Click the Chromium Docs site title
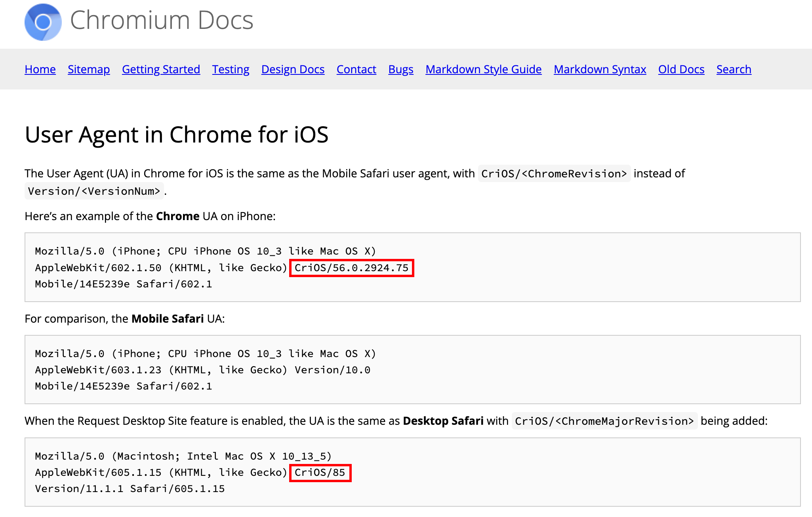The height and width of the screenshot is (517, 812). (162, 20)
